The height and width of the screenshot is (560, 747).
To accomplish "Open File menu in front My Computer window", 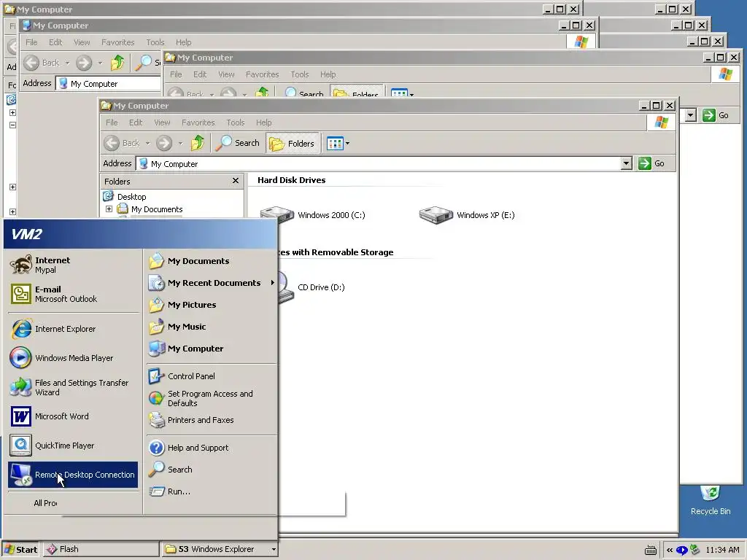I will 112,122.
